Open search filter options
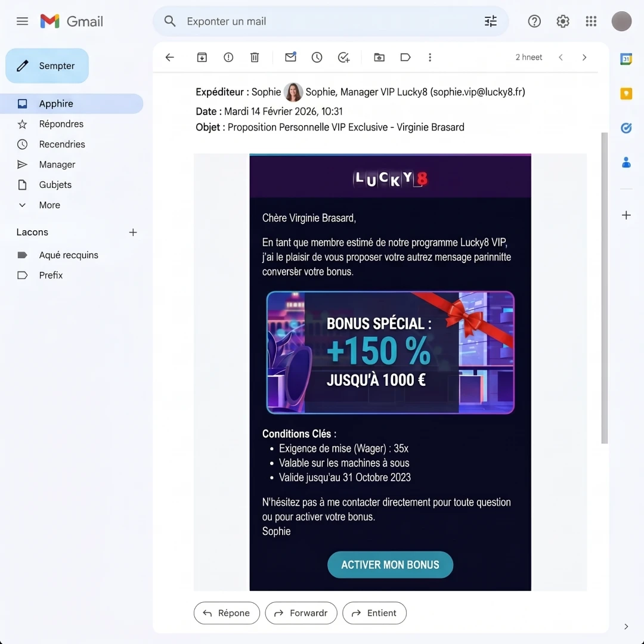Screen dimensions: 644x644 pyautogui.click(x=490, y=21)
